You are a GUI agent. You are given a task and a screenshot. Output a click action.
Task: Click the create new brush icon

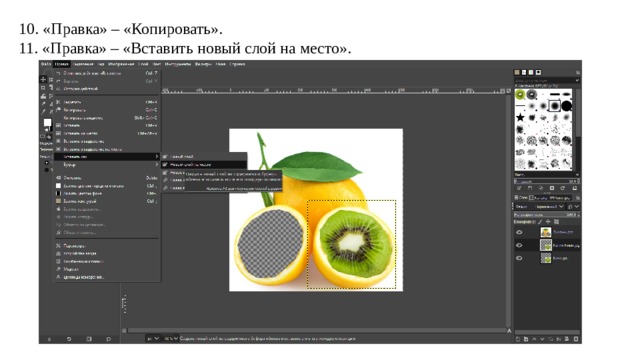[530, 188]
